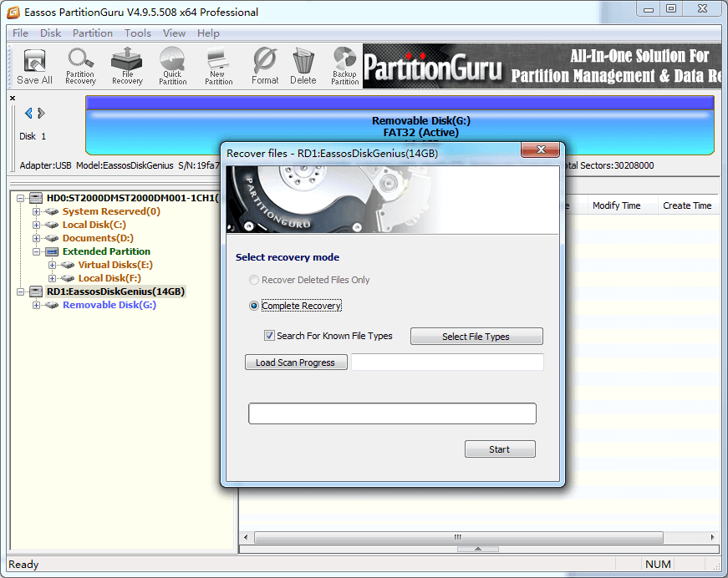Select Extended Partition tree label

(106, 251)
